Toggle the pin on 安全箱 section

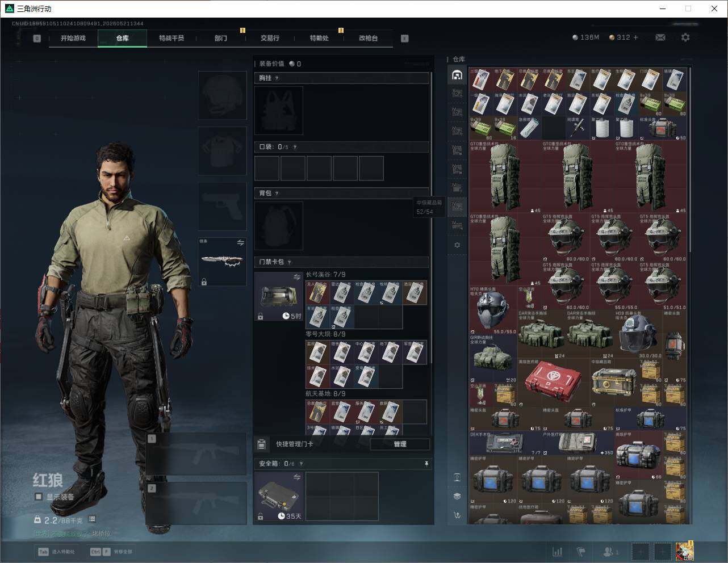pos(426,464)
